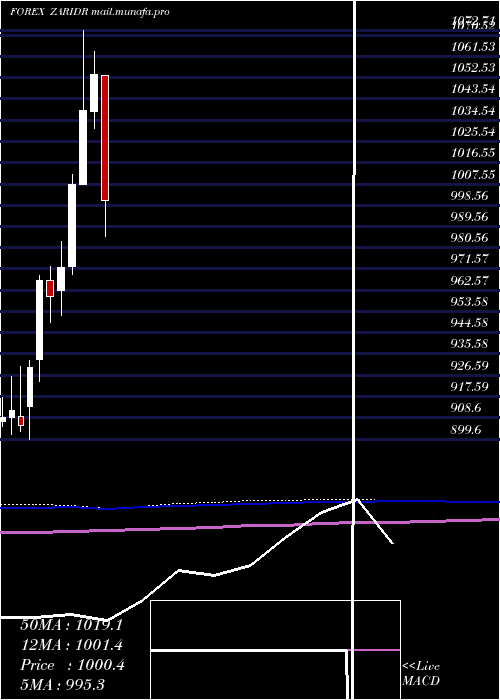Click the blue moving average line

click(250, 504)
